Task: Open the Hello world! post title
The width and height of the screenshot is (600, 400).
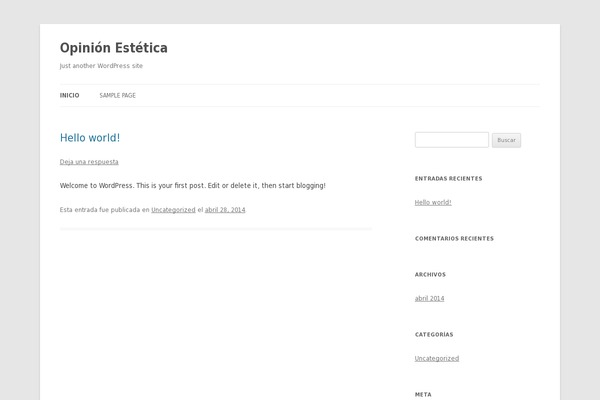Action: [90, 138]
